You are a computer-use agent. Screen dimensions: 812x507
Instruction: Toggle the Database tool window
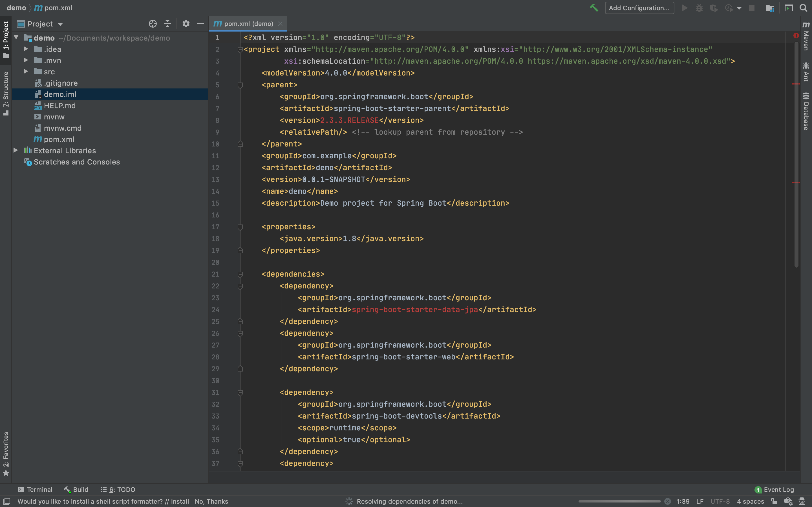[806, 111]
